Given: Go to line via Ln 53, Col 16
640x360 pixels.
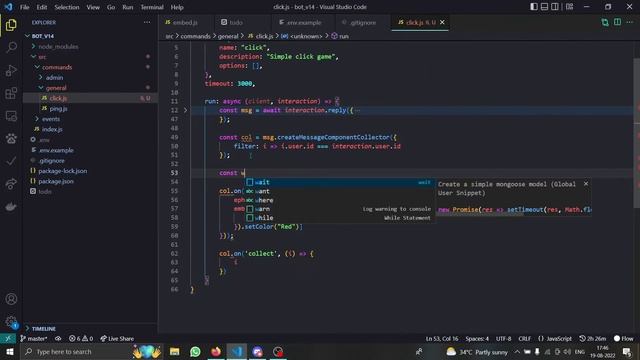Looking at the screenshot, I should pyautogui.click(x=442, y=338).
